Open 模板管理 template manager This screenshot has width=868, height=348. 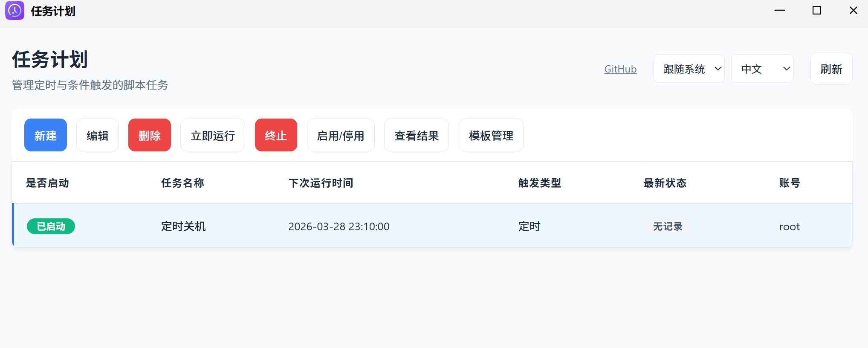tap(491, 135)
